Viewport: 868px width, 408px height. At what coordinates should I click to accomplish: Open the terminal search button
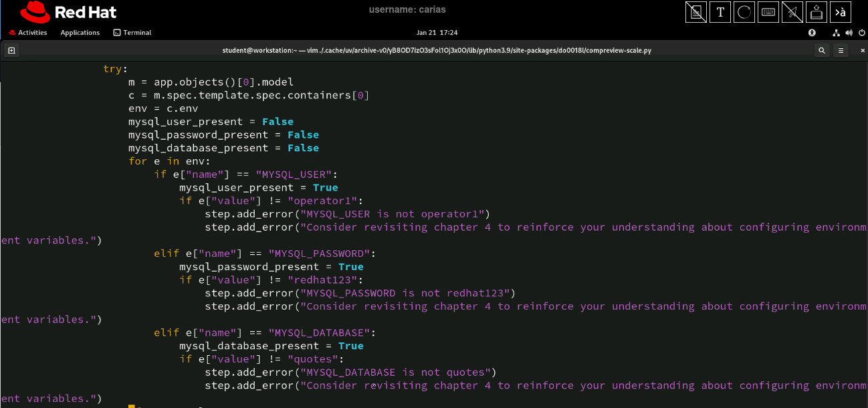pos(822,50)
